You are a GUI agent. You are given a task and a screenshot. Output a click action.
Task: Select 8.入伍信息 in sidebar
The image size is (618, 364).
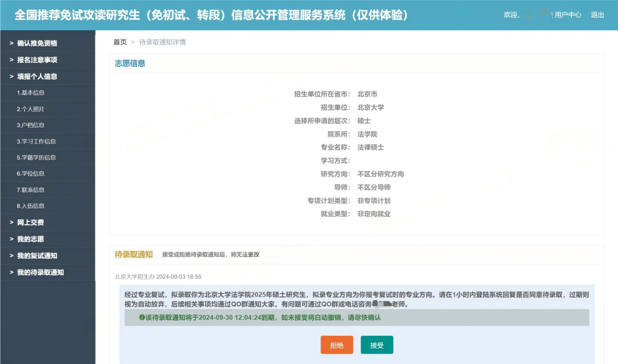31,205
